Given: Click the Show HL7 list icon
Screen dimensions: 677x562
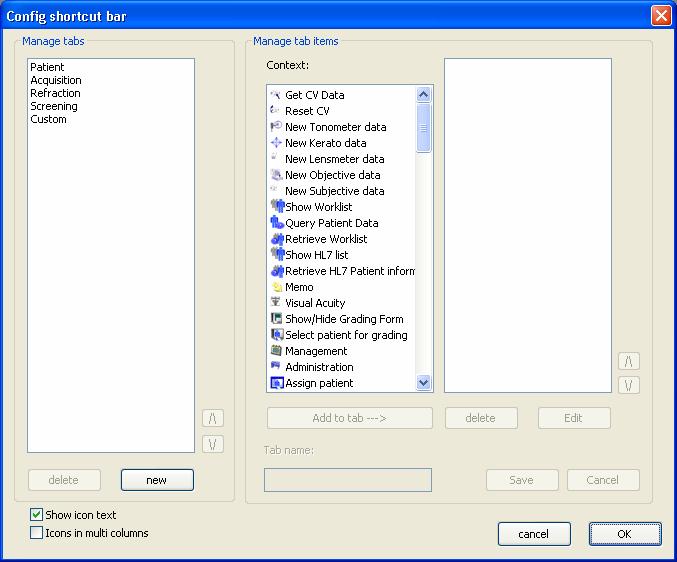Looking at the screenshot, I should coord(277,254).
